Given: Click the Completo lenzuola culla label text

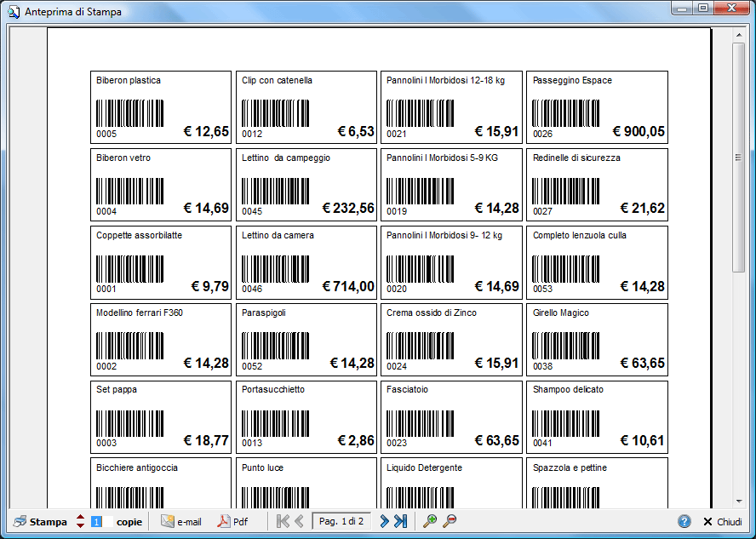Looking at the screenshot, I should tap(580, 235).
